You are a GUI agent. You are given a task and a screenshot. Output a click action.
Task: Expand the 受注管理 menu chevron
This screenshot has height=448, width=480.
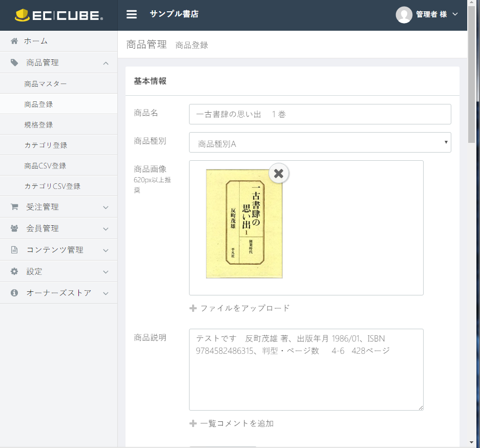pos(106,207)
